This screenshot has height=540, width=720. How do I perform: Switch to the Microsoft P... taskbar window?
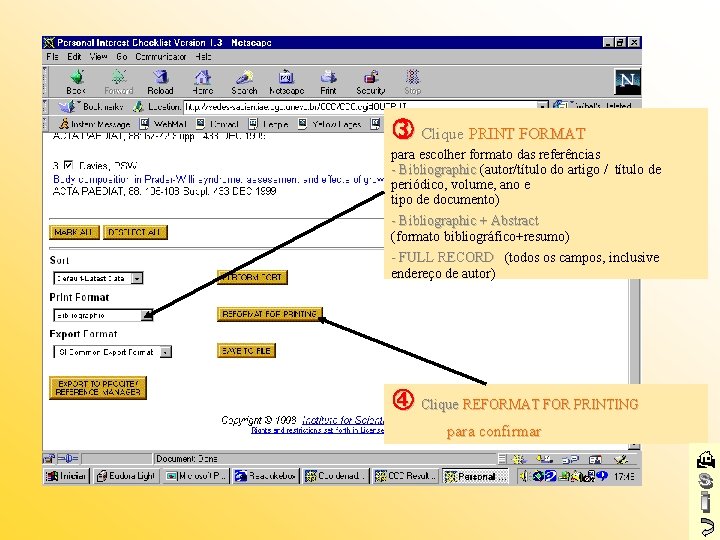click(x=196, y=476)
